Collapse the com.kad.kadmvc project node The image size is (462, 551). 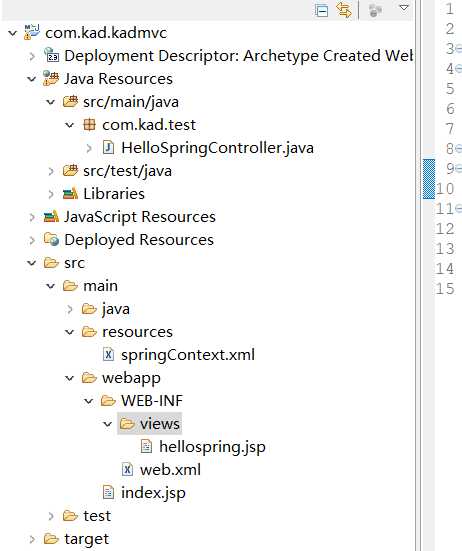13,33
